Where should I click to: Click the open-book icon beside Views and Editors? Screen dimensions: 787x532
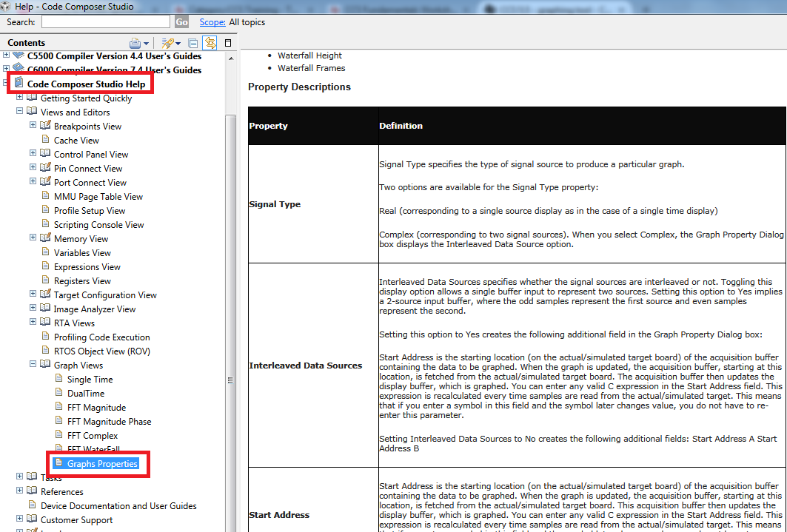[x=32, y=111]
